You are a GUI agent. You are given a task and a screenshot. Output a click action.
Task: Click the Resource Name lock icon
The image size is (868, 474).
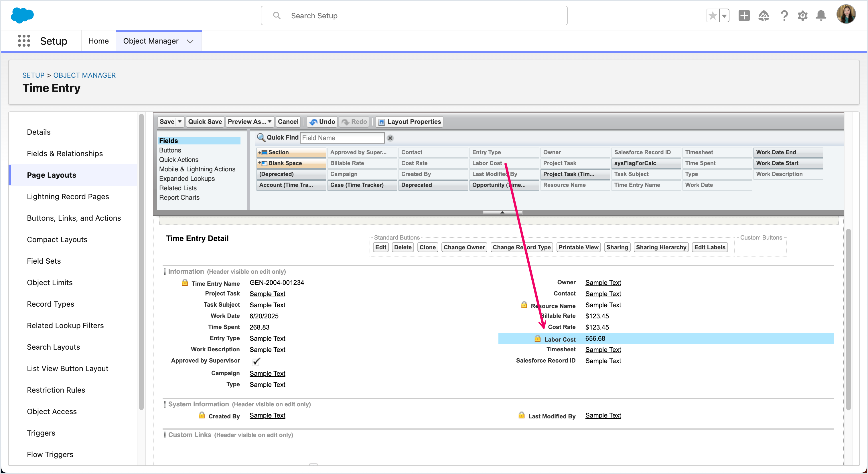point(524,305)
